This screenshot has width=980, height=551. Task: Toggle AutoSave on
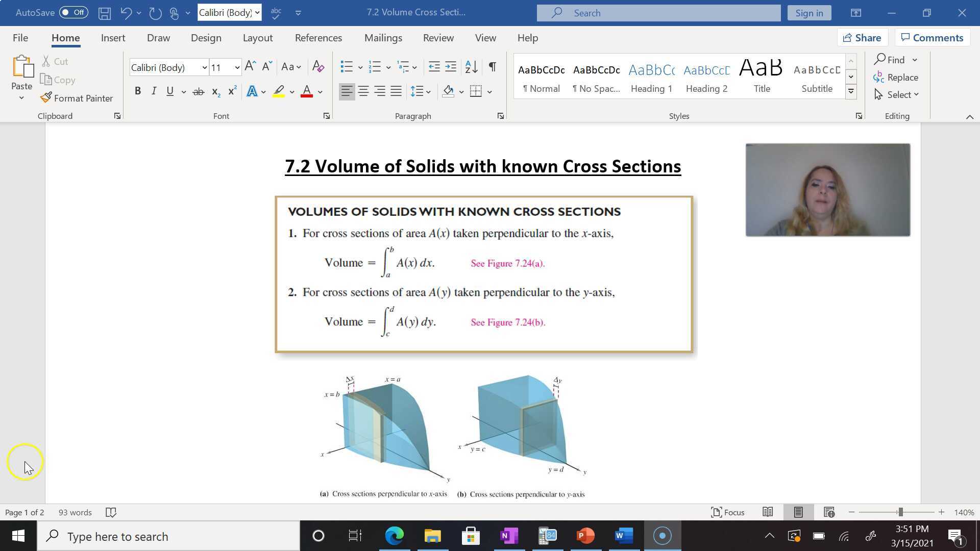pos(73,12)
